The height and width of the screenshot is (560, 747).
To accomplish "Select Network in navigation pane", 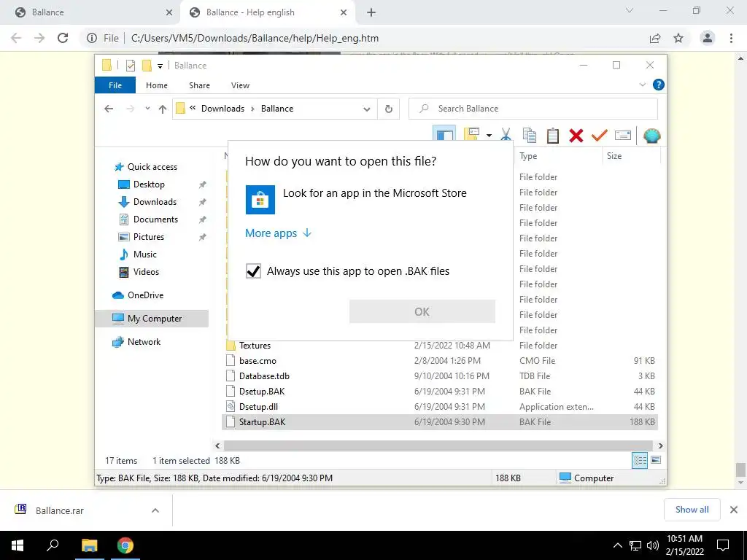I will 144,342.
